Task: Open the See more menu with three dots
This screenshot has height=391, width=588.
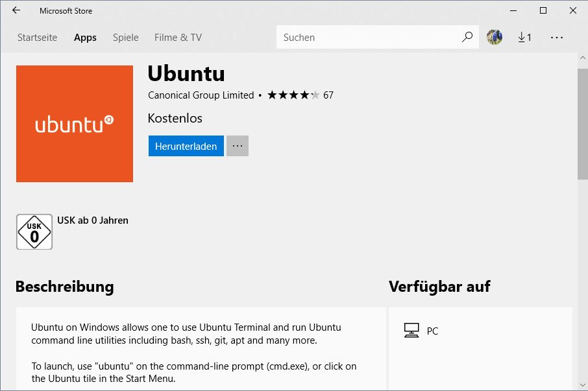Action: tap(557, 37)
